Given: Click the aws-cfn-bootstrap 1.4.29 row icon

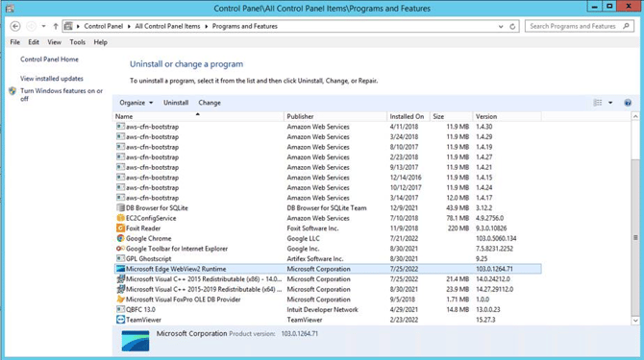Looking at the screenshot, I should (x=120, y=136).
